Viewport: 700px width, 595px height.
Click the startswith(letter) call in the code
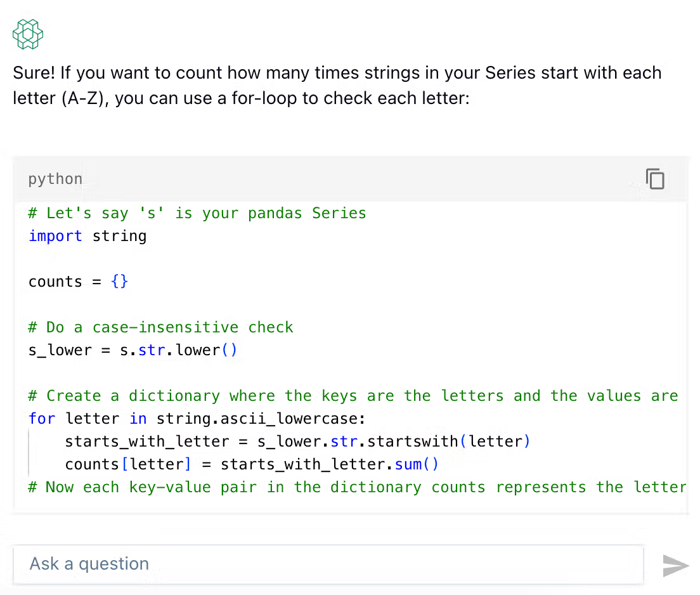pos(448,441)
